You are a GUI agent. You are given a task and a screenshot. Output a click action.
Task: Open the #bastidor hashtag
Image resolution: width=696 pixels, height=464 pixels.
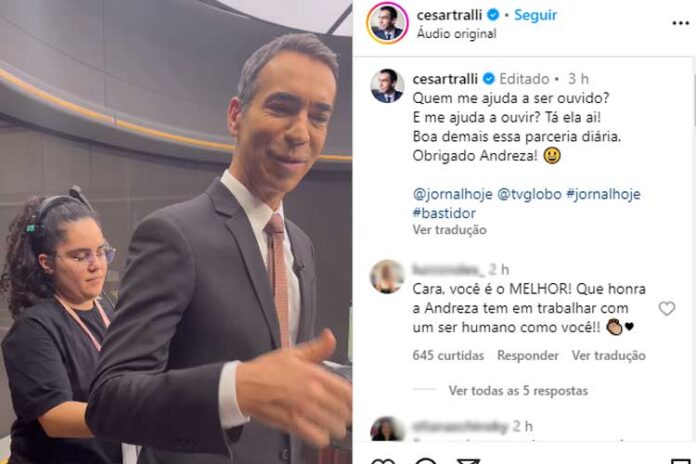coord(444,213)
